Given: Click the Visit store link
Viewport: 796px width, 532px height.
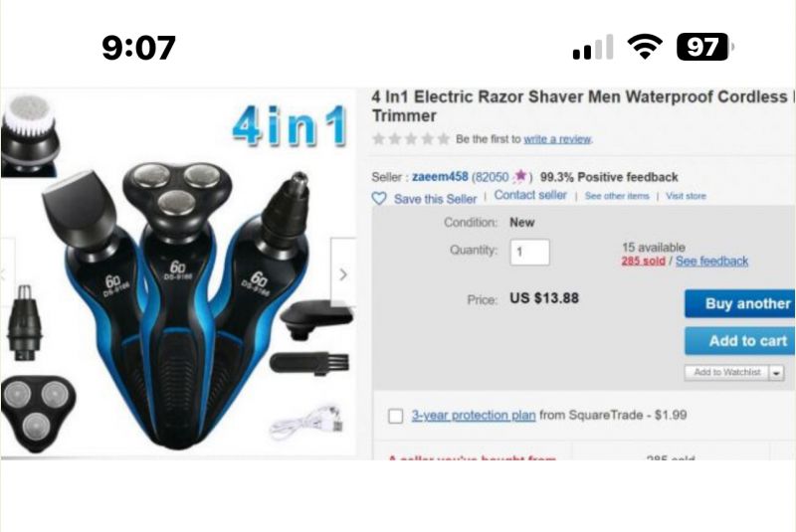Looking at the screenshot, I should pos(686,196).
